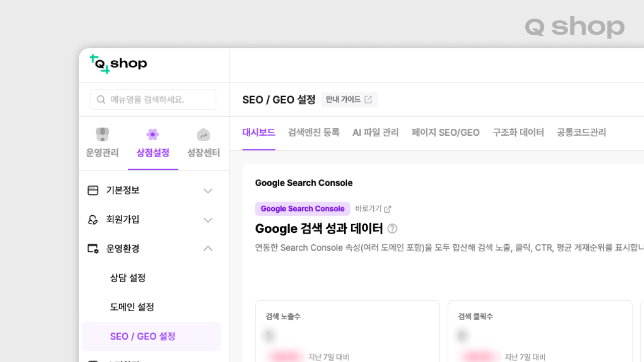This screenshot has width=644, height=362.
Task: Click the 운영관리 store icon
Action: (102, 134)
